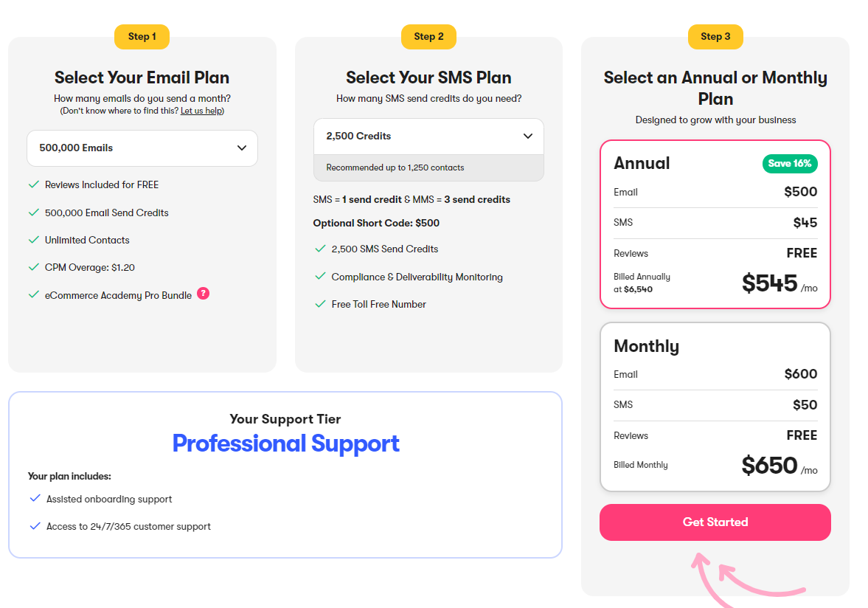Image resolution: width=868 pixels, height=608 pixels.
Task: Click checkmark beside Free Toll Free Number
Action: [x=320, y=304]
